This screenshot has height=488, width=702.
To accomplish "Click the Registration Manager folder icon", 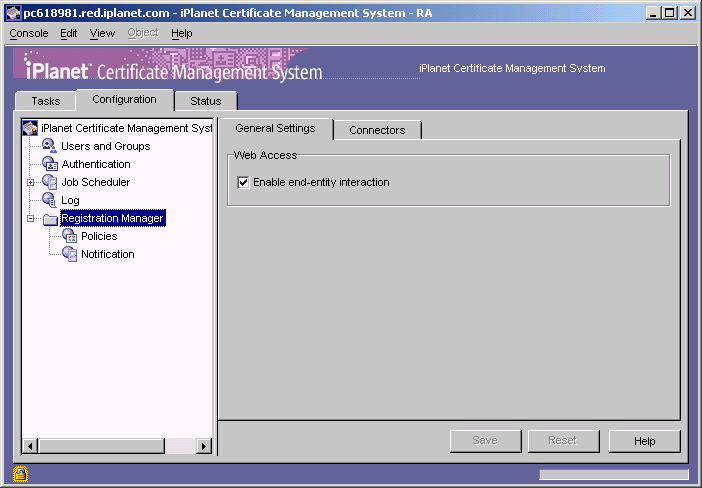I will (50, 219).
